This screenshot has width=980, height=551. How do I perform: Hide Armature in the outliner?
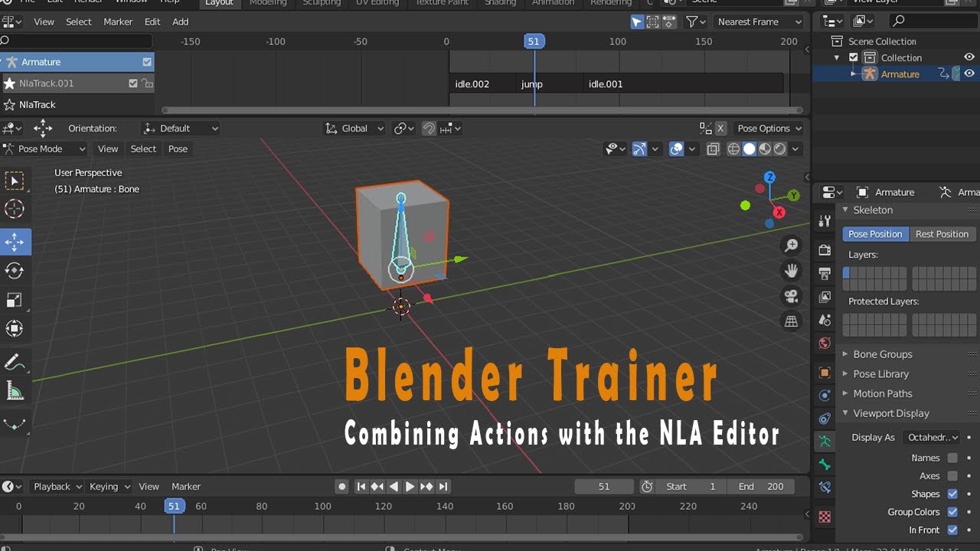point(969,73)
